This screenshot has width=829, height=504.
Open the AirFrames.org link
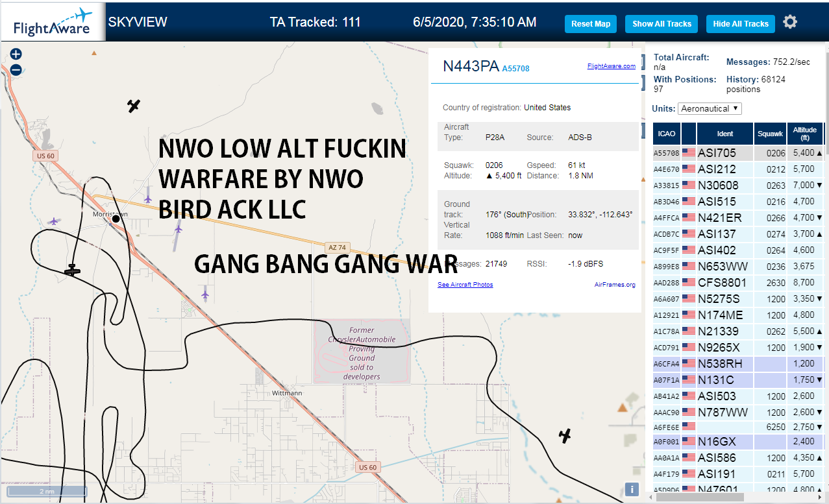pyautogui.click(x=615, y=285)
